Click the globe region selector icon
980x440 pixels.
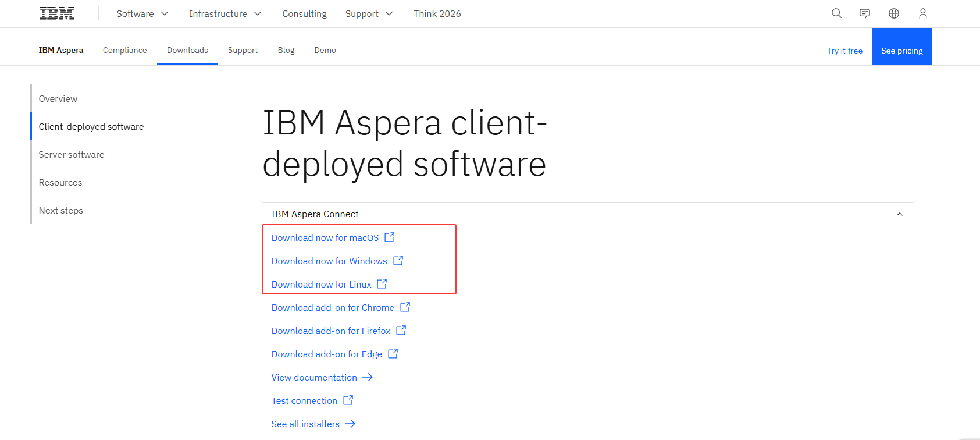[x=894, y=13]
